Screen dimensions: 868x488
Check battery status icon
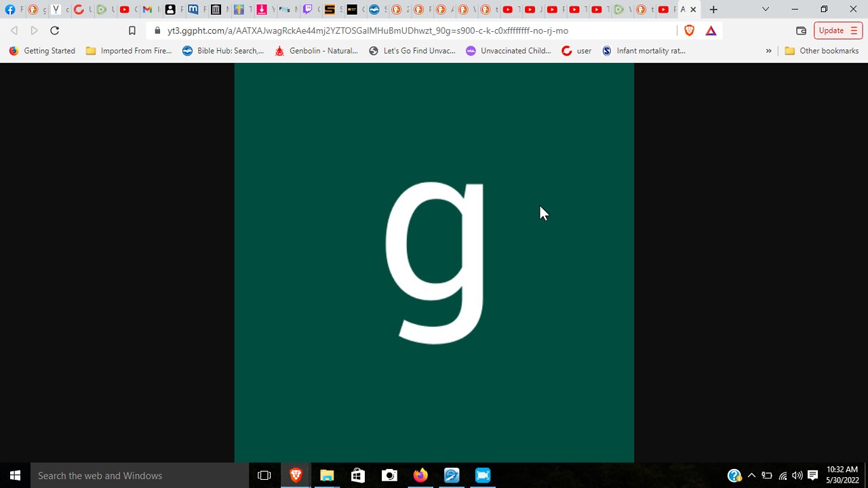tap(767, 476)
